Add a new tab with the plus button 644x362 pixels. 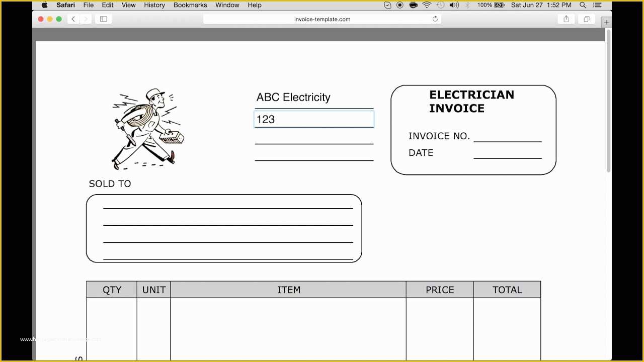point(606,23)
